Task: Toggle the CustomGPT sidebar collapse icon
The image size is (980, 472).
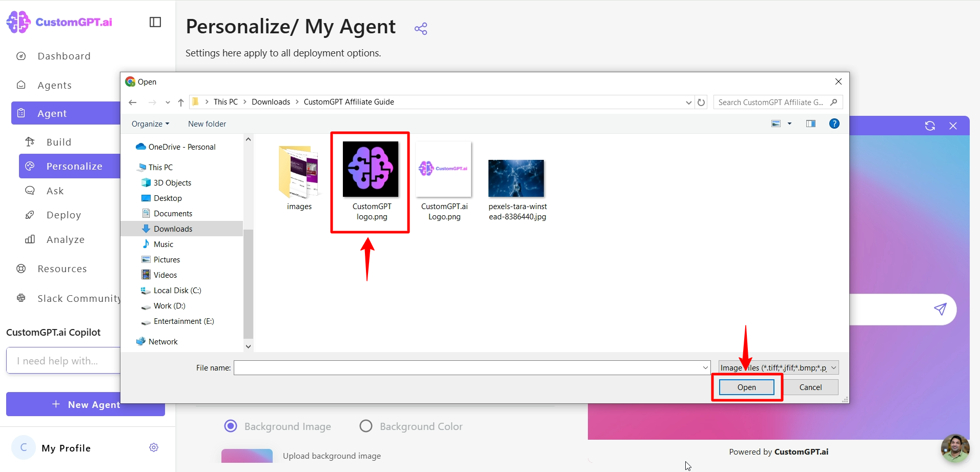Action: [x=155, y=22]
